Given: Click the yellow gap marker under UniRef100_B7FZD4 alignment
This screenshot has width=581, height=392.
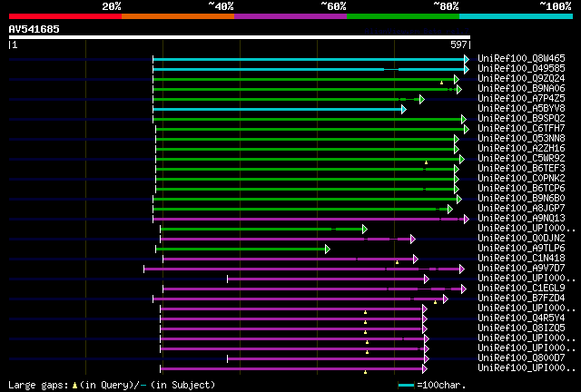Looking at the screenshot, I should [x=436, y=302].
